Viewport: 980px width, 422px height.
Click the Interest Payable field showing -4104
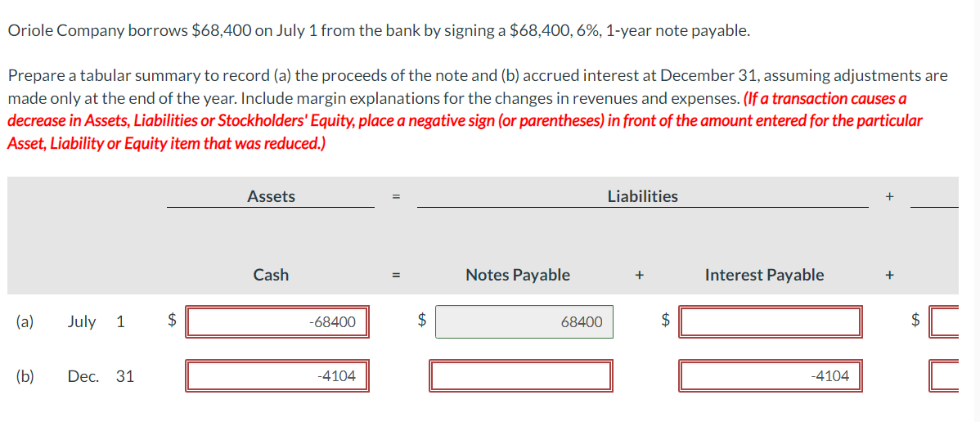point(770,376)
